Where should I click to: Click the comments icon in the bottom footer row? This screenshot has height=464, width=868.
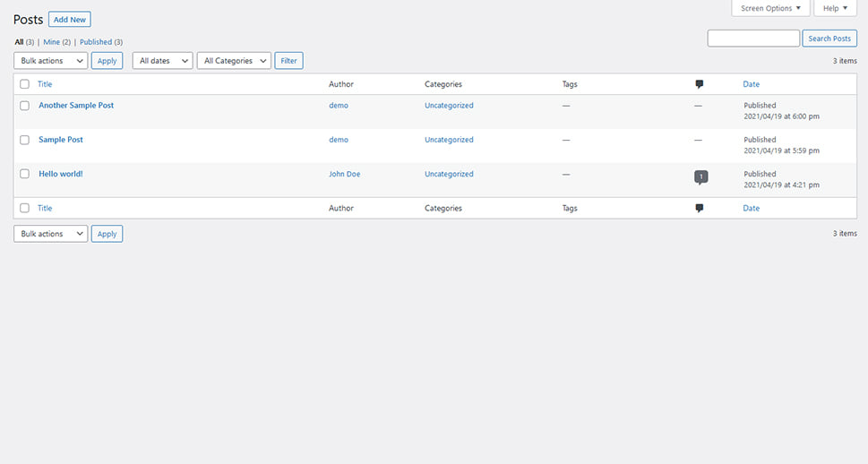point(700,208)
